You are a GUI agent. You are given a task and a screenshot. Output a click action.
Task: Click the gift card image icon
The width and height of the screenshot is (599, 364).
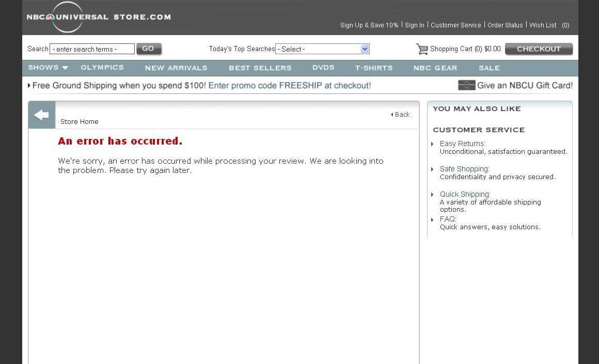point(466,85)
